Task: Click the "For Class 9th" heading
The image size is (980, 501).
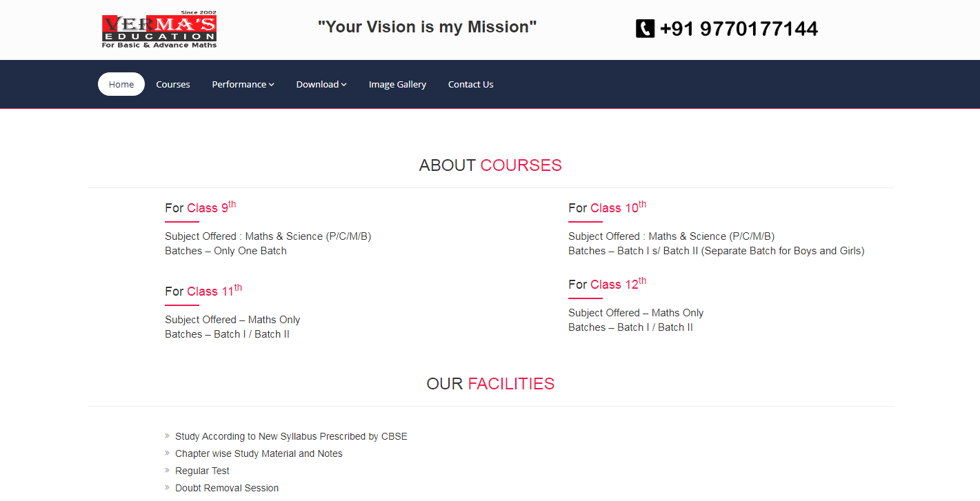Action: [x=200, y=207]
